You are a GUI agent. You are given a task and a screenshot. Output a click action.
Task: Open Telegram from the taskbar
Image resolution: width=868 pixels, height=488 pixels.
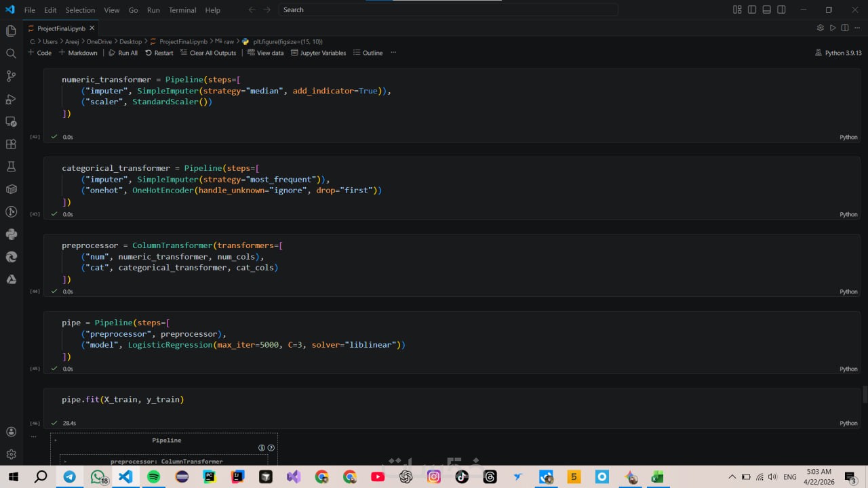70,477
